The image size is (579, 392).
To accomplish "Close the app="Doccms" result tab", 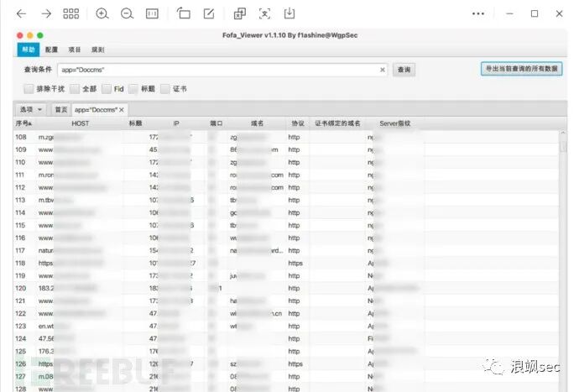I will tap(122, 110).
